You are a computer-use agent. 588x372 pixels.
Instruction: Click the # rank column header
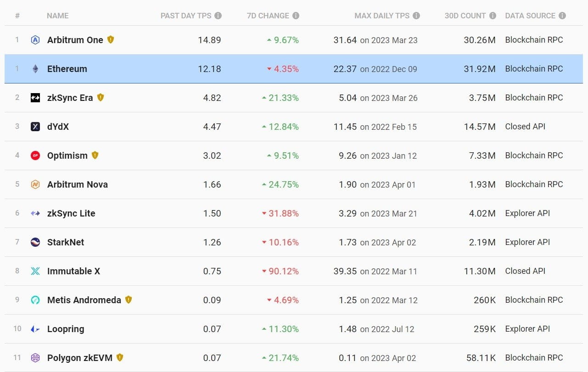coord(17,16)
